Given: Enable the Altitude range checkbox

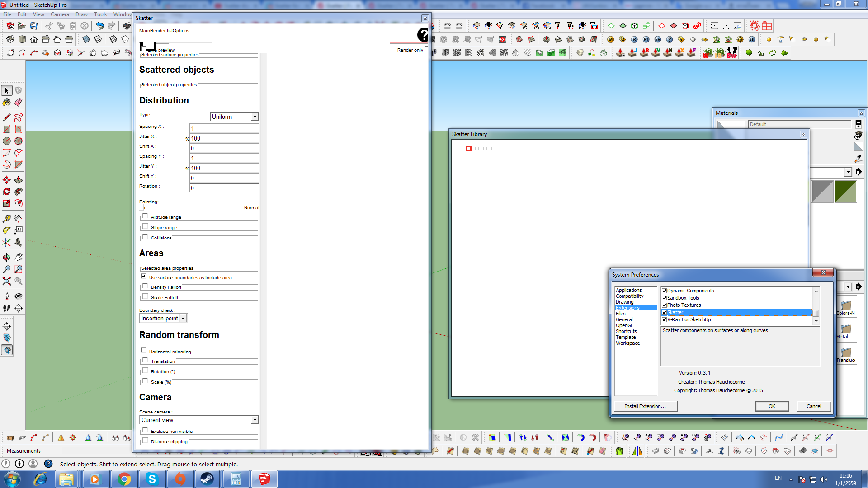Looking at the screenshot, I should (x=145, y=216).
